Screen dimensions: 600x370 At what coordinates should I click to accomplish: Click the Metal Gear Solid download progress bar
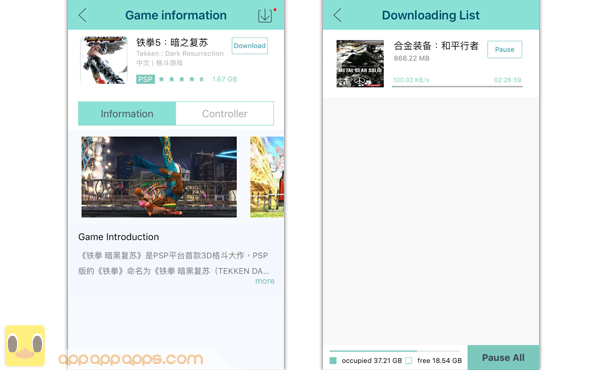tap(457, 86)
